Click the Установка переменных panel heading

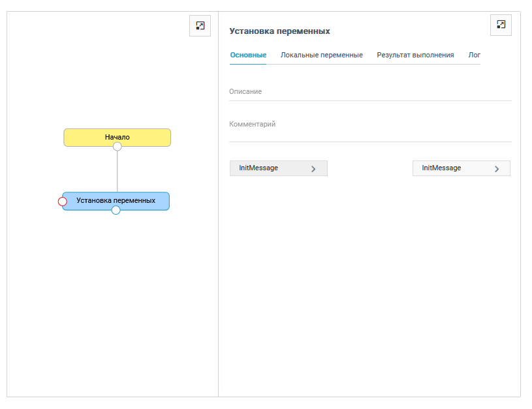pyautogui.click(x=279, y=31)
